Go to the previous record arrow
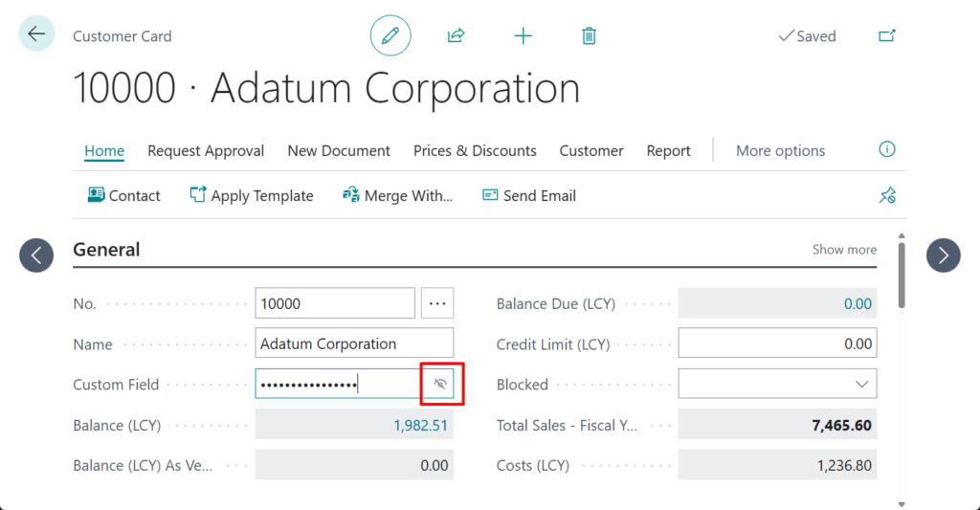Viewport: 980px width, 510px height. 36,255
